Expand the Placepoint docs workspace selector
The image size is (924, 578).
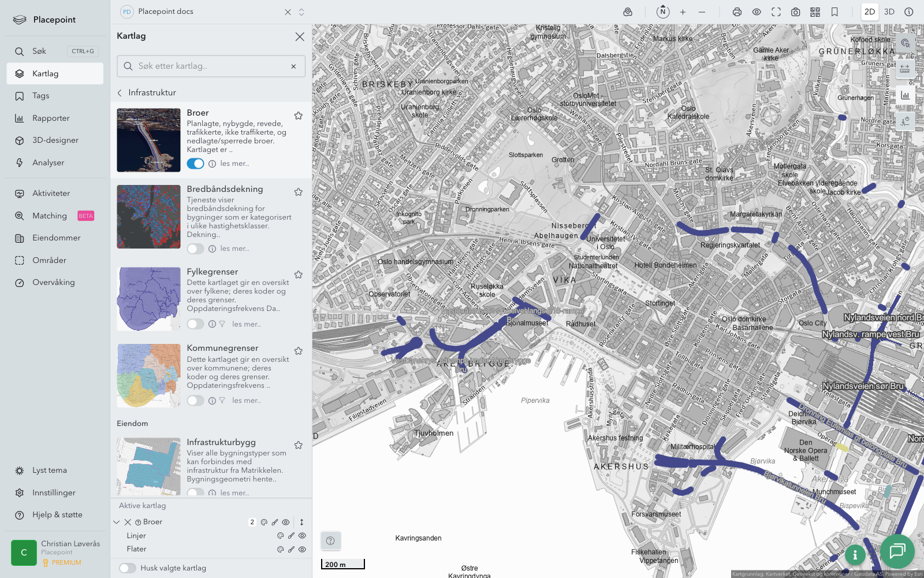(x=301, y=12)
